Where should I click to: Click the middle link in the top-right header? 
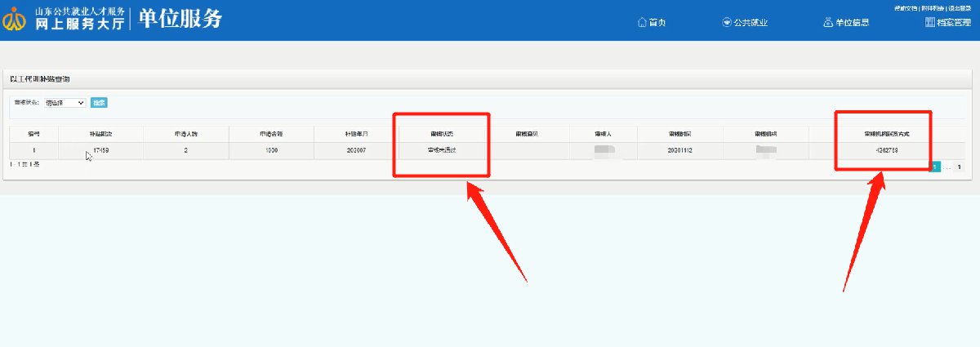point(933,7)
